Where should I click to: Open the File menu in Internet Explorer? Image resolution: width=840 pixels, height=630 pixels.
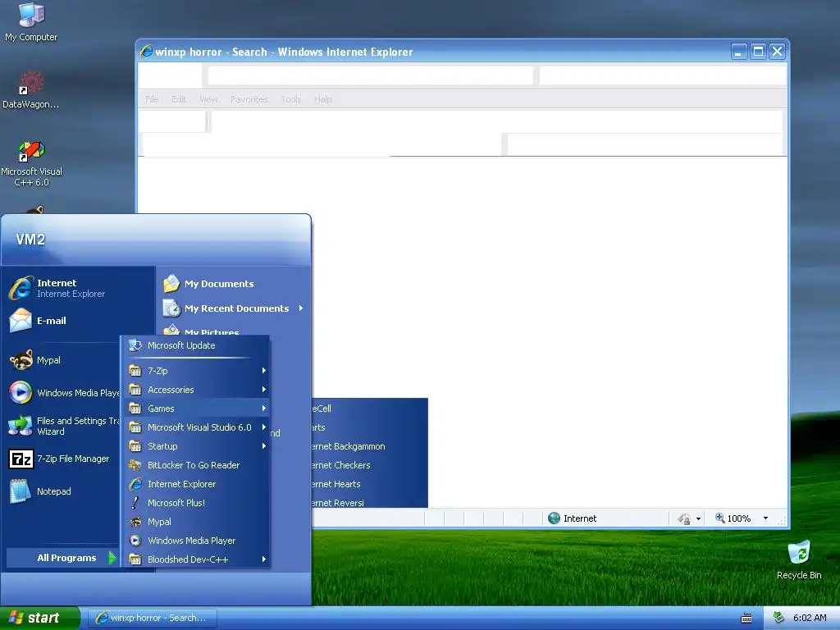152,99
